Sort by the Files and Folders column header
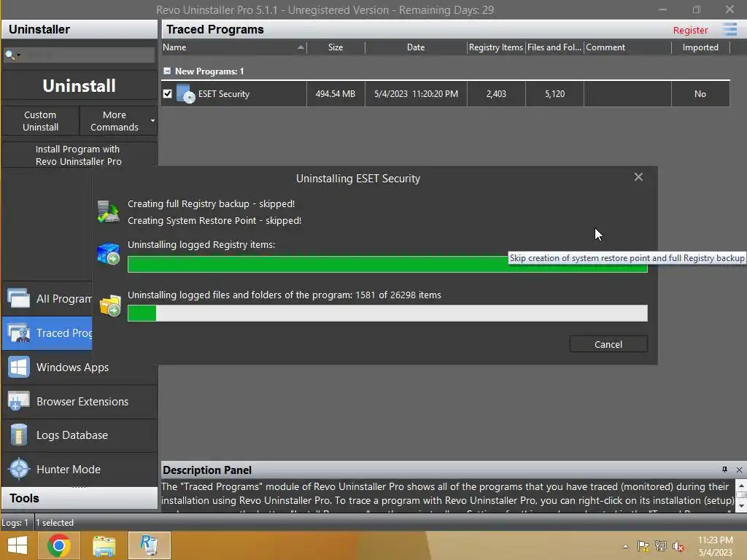The height and width of the screenshot is (560, 747). (x=554, y=47)
